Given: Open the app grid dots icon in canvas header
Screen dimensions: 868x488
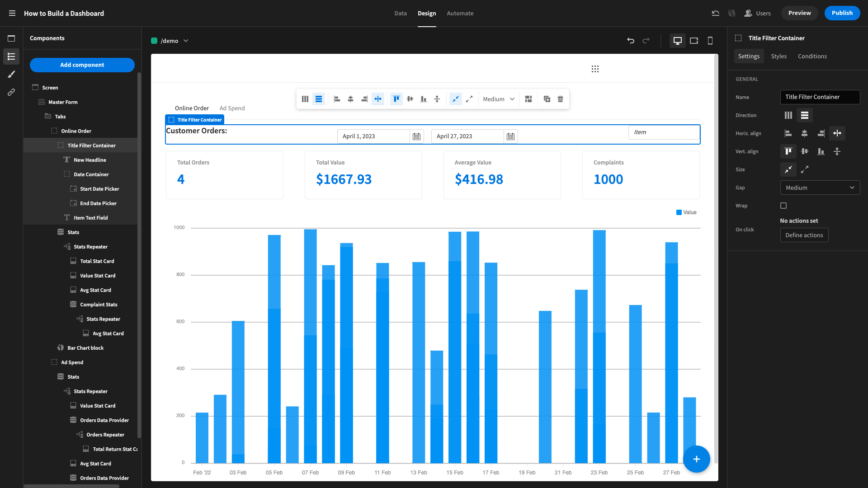Looking at the screenshot, I should pyautogui.click(x=595, y=69).
